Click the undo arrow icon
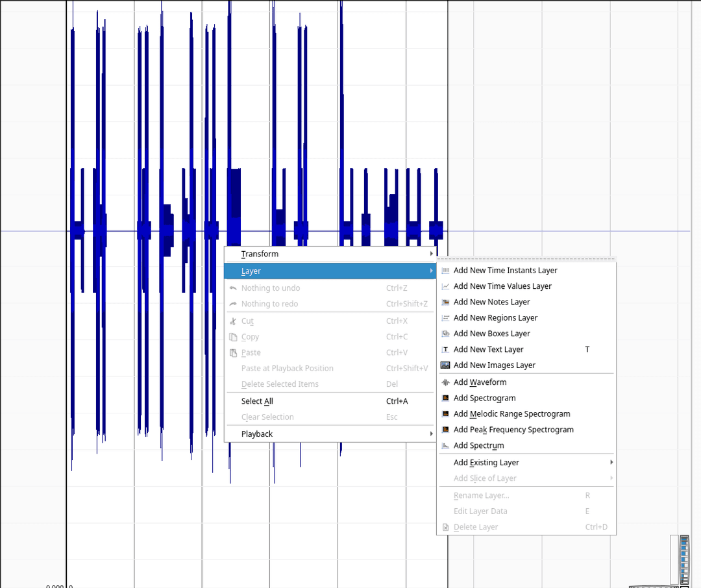The image size is (701, 588). point(233,288)
